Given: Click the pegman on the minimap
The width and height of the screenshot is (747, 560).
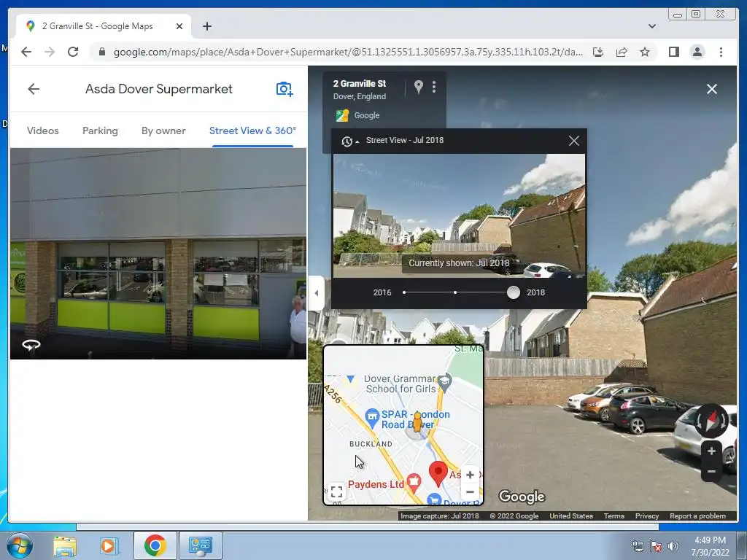Looking at the screenshot, I should 417,422.
